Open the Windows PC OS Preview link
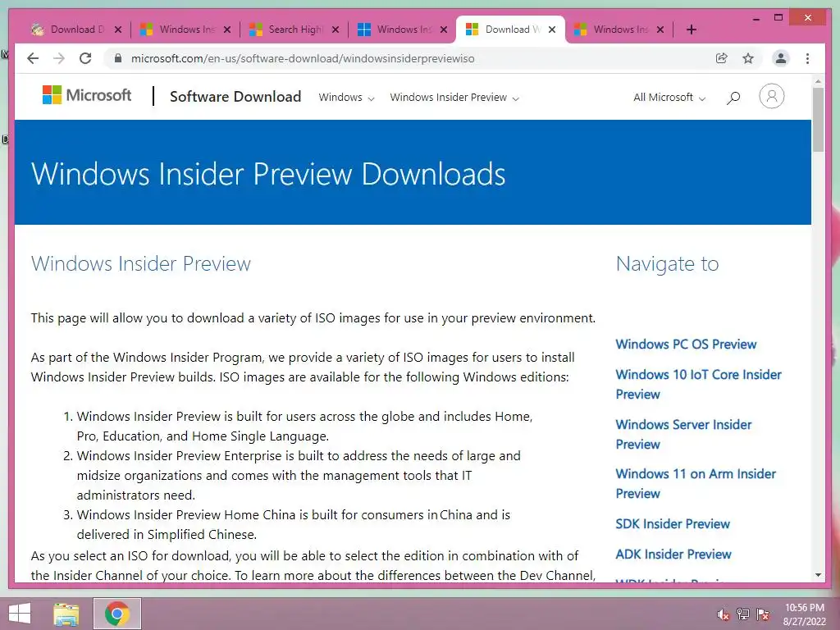 686,345
